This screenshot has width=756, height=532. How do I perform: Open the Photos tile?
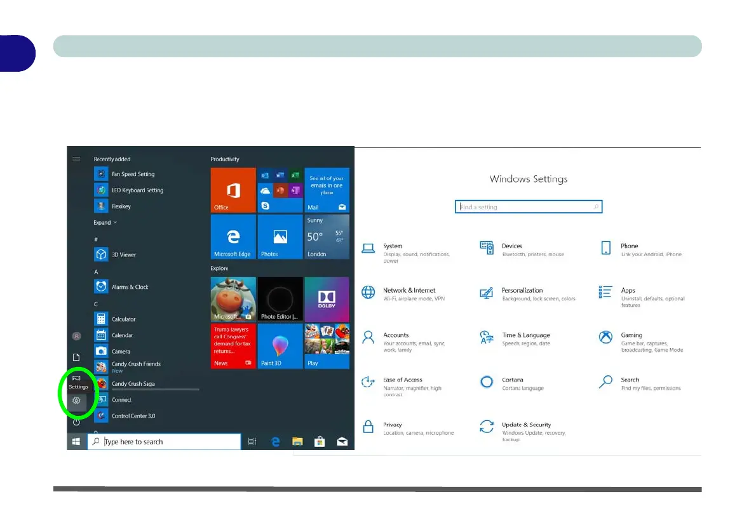[280, 237]
